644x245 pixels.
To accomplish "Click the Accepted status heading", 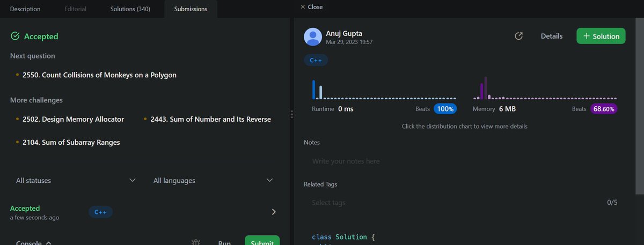I will [x=41, y=36].
